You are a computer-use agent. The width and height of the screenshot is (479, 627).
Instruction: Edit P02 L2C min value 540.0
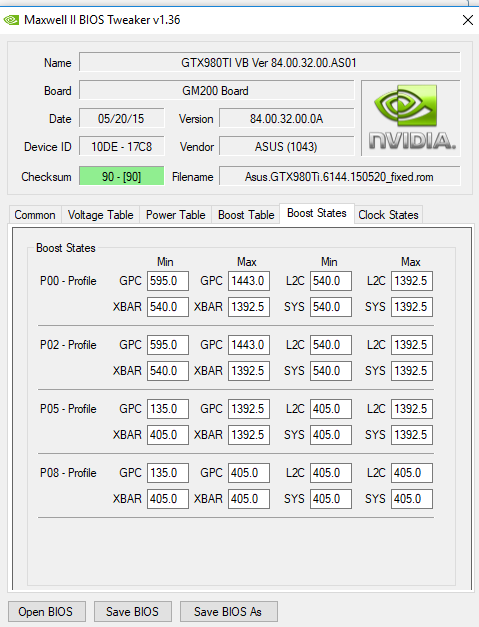click(331, 345)
